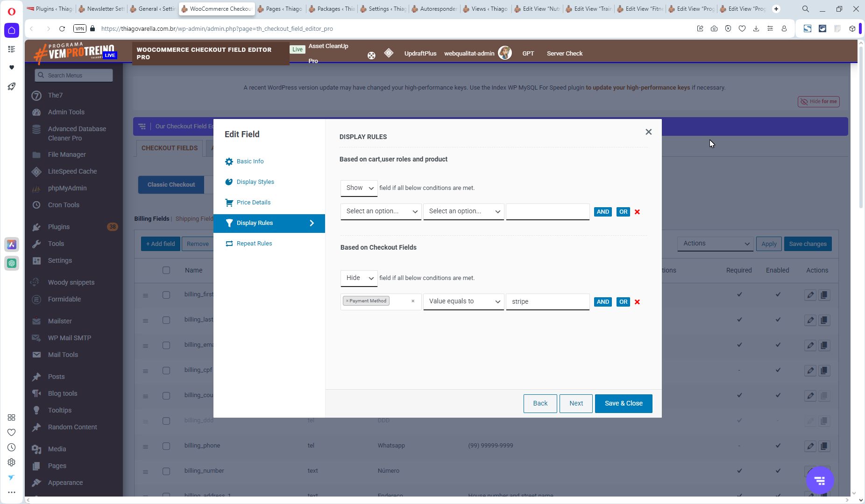Open the Value equals to dropdown
This screenshot has height=504, width=865.
pyautogui.click(x=463, y=301)
